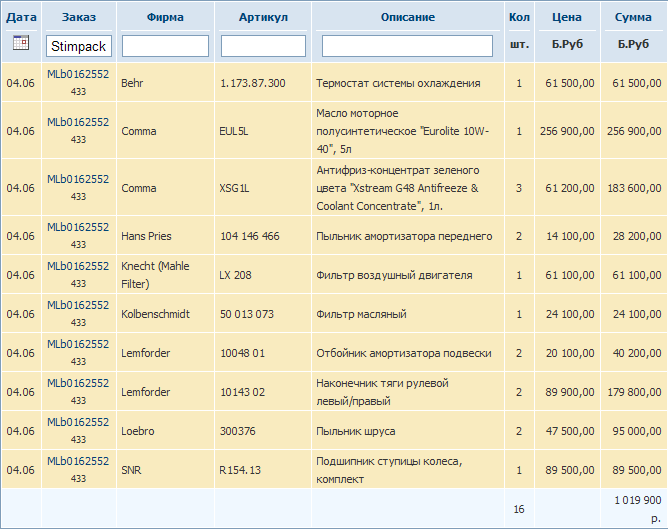Select sum 28 200,00
The image size is (668, 529).
click(x=637, y=236)
